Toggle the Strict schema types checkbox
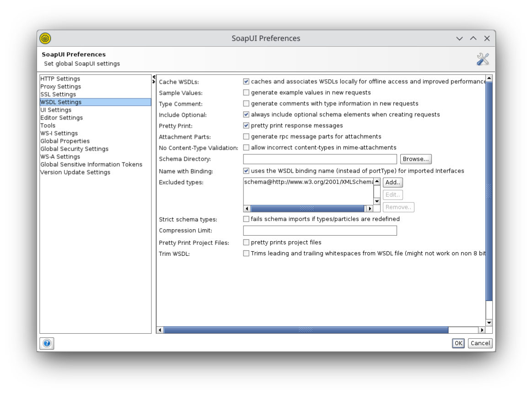Viewport: 532px width, 395px height. pyautogui.click(x=246, y=219)
